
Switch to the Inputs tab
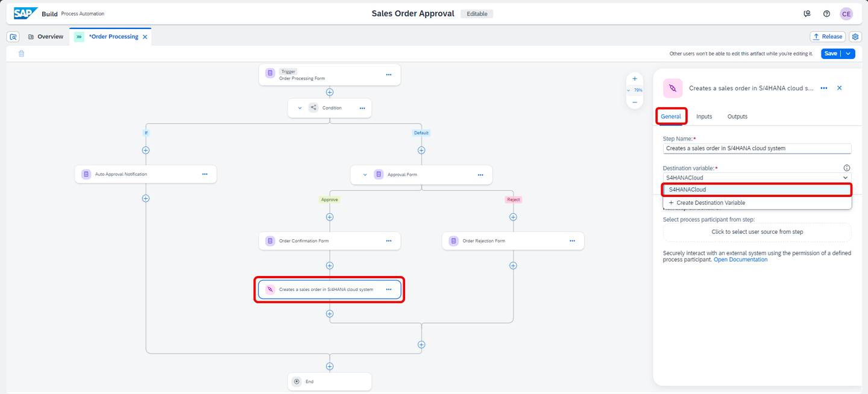[x=704, y=116]
